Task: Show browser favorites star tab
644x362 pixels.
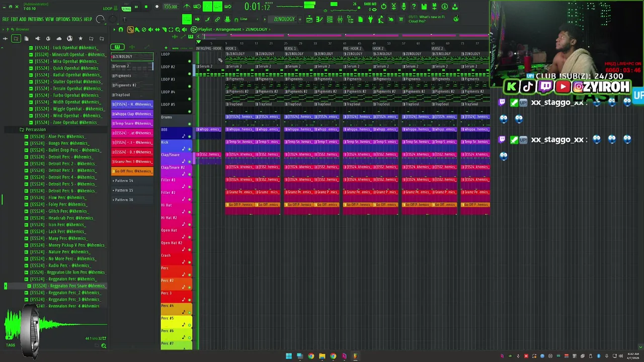Action: [80, 39]
